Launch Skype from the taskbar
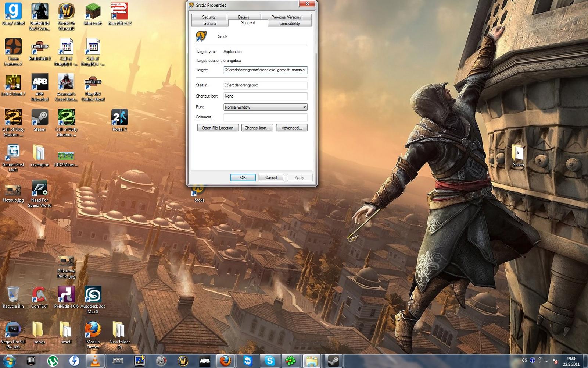This screenshot has width=588, height=368. pyautogui.click(x=270, y=361)
